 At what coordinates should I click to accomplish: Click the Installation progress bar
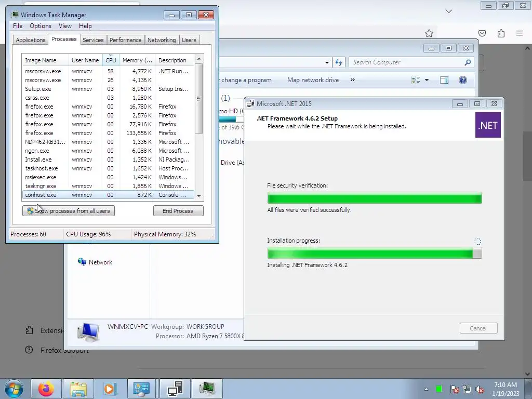[375, 253]
